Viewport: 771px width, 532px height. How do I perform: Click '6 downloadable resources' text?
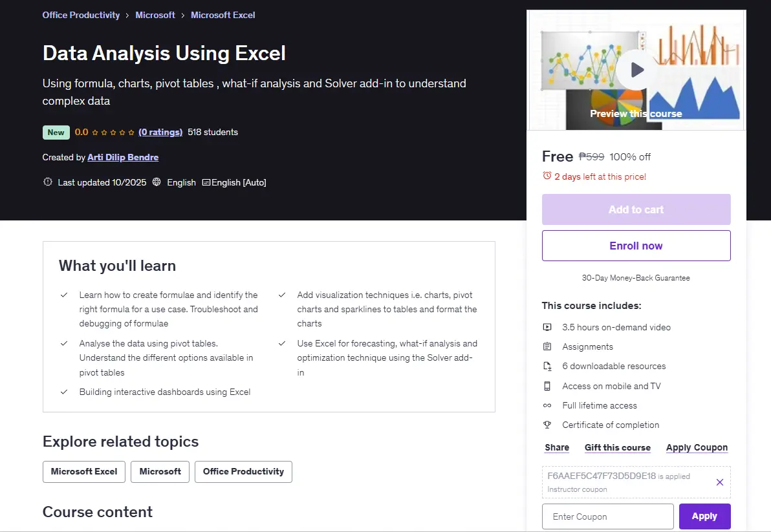pyautogui.click(x=614, y=366)
